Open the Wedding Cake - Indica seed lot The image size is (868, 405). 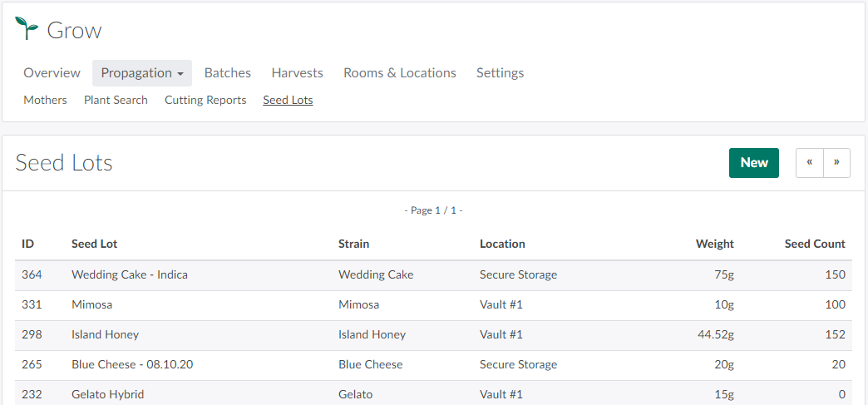click(x=130, y=274)
